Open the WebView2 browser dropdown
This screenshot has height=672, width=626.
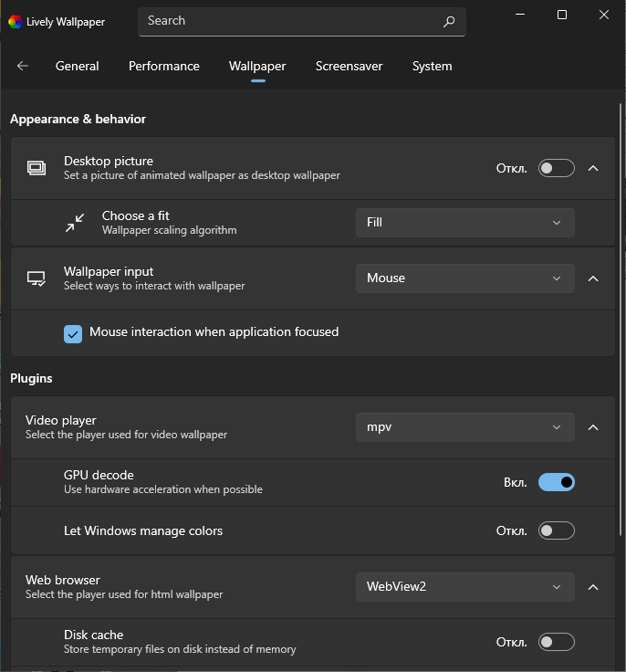click(x=464, y=586)
